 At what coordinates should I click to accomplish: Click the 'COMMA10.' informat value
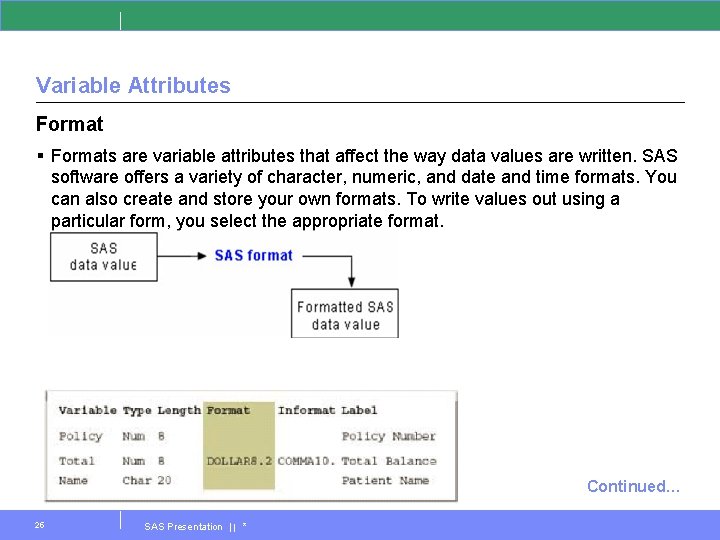(306, 461)
